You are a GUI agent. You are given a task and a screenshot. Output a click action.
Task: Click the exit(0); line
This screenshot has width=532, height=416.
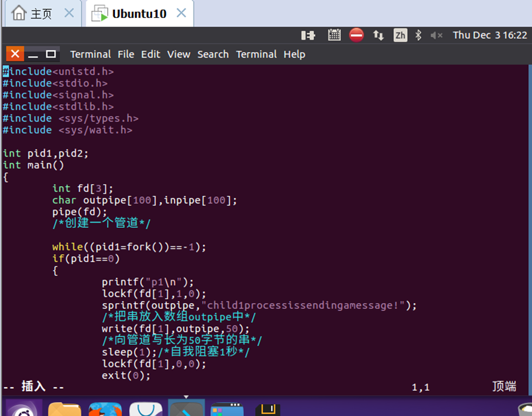[126, 376]
